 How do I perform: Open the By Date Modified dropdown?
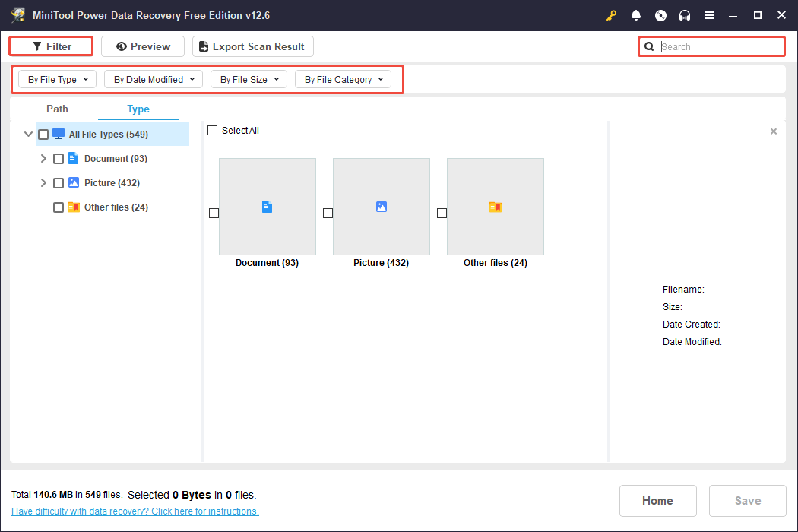pos(154,79)
